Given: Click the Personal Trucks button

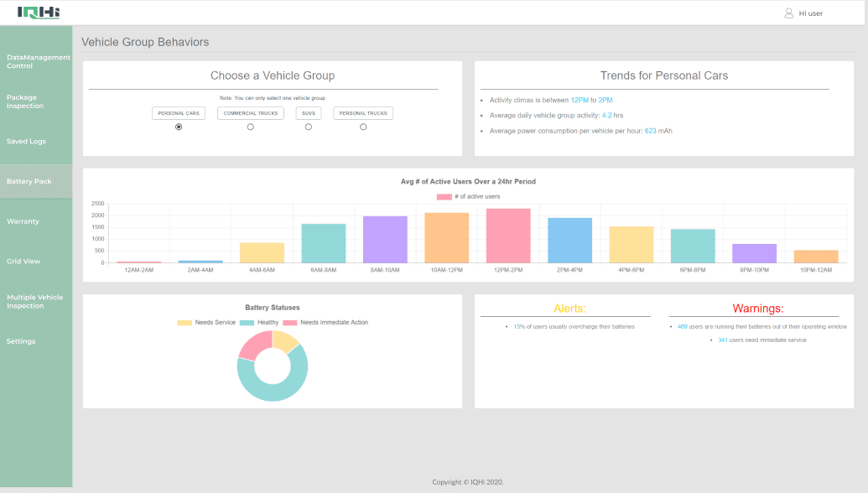Looking at the screenshot, I should click(x=363, y=113).
